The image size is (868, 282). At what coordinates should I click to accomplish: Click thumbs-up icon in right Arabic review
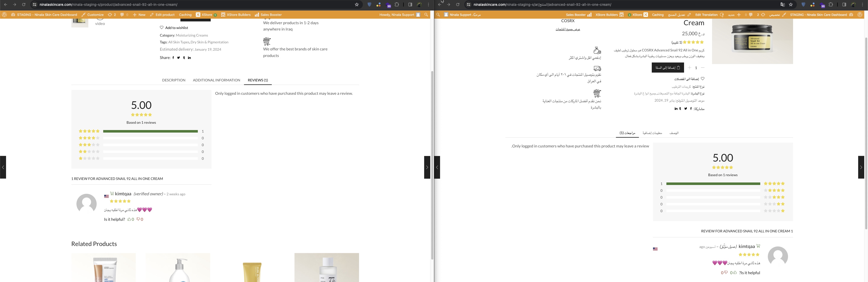[735, 273]
